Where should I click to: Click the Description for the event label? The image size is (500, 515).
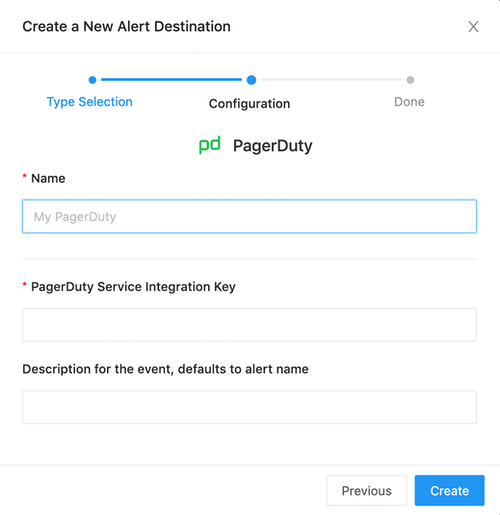(x=165, y=369)
